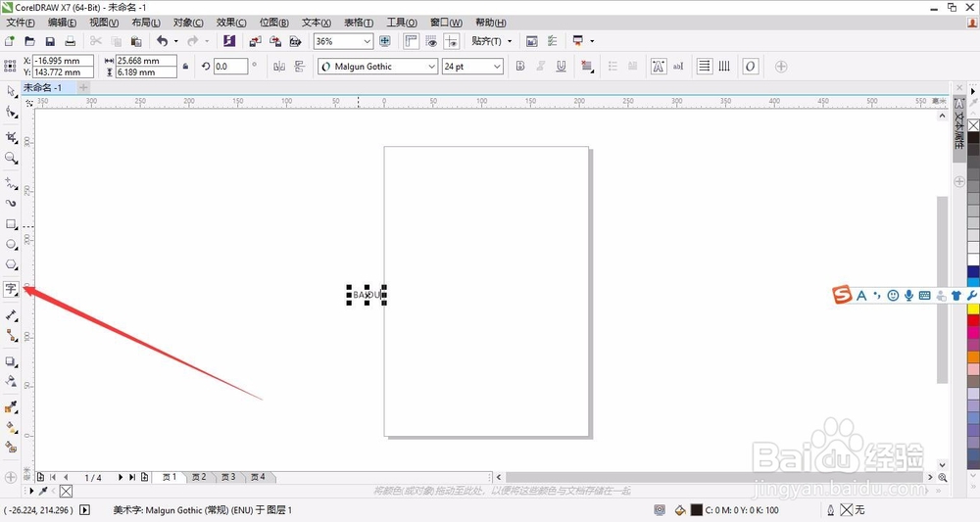Select the Text tool
The height and width of the screenshot is (522, 980).
coord(11,289)
